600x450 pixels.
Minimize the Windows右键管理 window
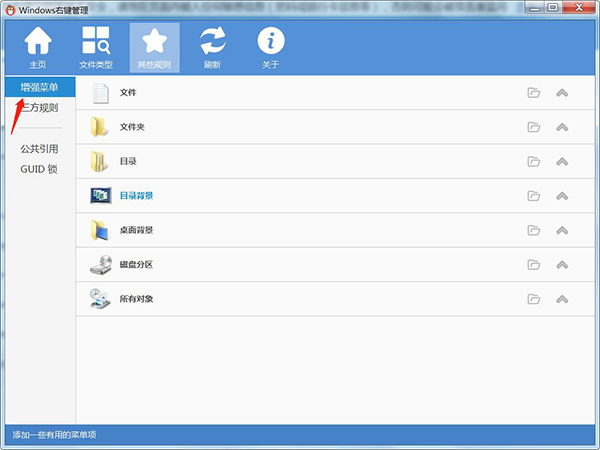[x=535, y=7]
